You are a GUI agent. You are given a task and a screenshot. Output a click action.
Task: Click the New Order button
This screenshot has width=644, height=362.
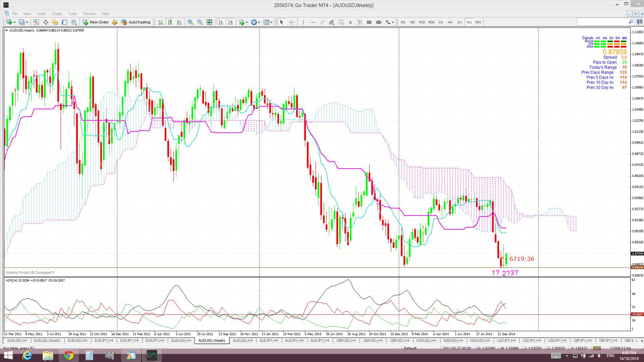coord(96,22)
